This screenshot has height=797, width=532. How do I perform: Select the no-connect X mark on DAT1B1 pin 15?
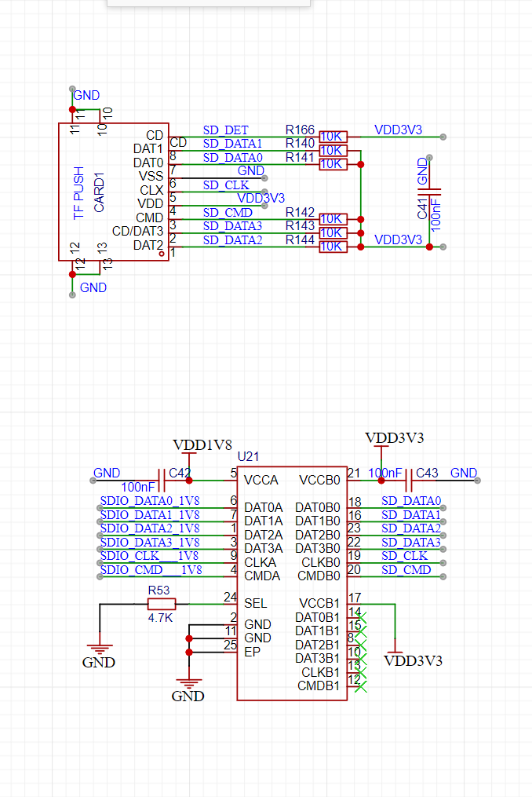click(360, 632)
